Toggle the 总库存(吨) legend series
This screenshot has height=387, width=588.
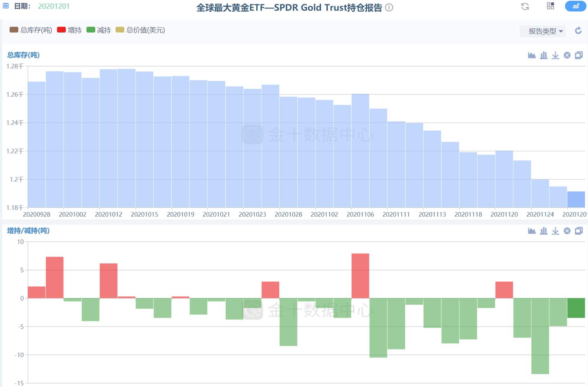pyautogui.click(x=31, y=30)
